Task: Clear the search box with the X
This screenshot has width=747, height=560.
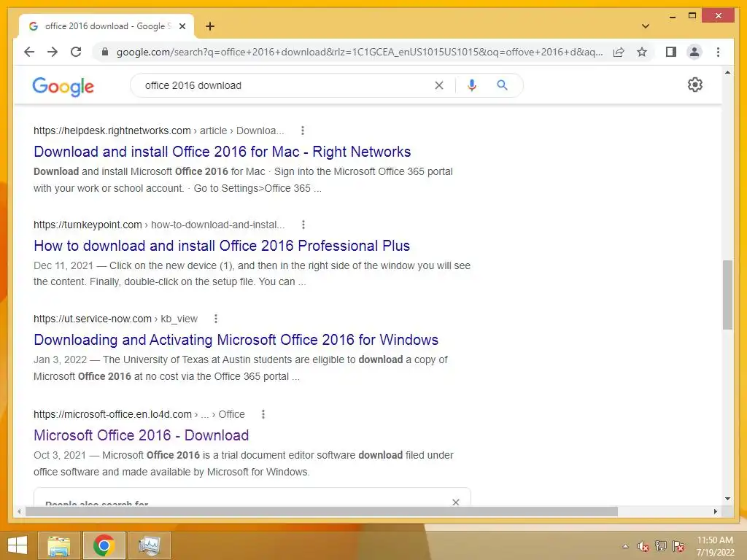Action: coord(438,85)
